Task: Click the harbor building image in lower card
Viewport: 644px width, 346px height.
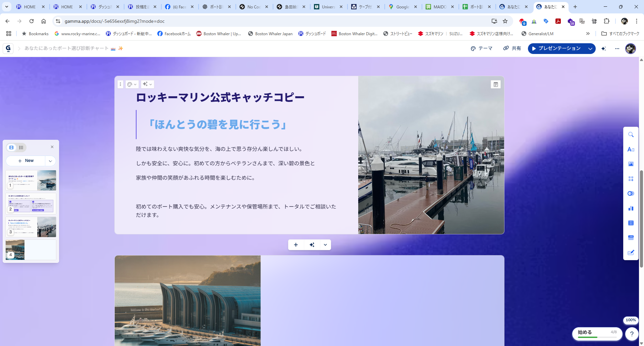Action: 187,300
